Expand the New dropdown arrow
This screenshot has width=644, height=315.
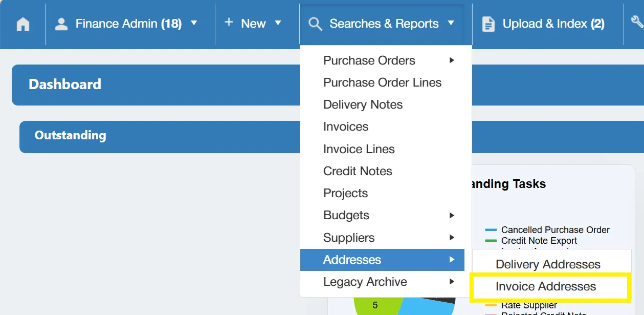pyautogui.click(x=278, y=23)
